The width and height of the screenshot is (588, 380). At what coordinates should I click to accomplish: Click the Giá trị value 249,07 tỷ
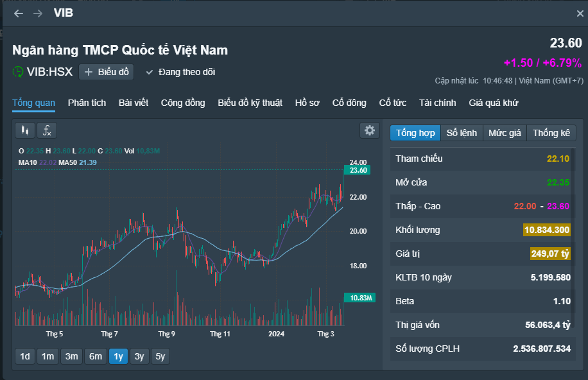tap(550, 254)
